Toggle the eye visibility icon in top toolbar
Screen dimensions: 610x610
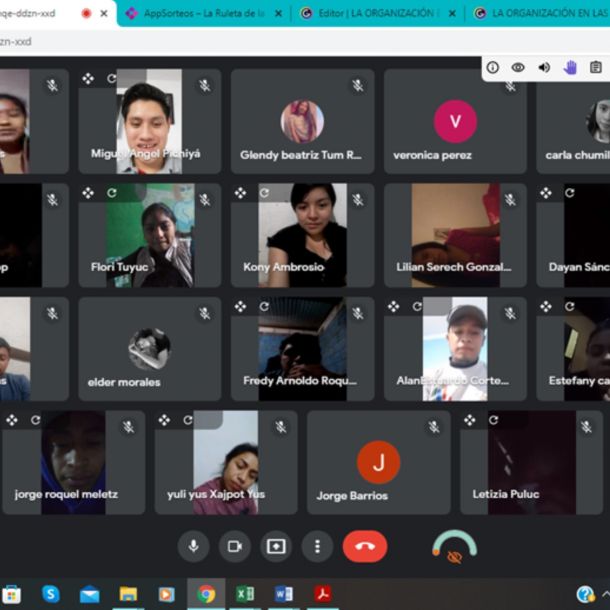518,67
